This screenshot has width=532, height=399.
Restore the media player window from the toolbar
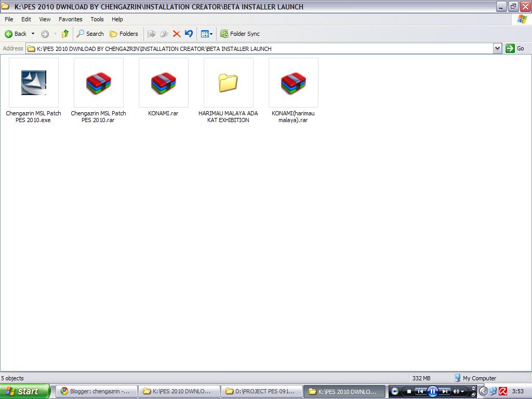tap(474, 395)
